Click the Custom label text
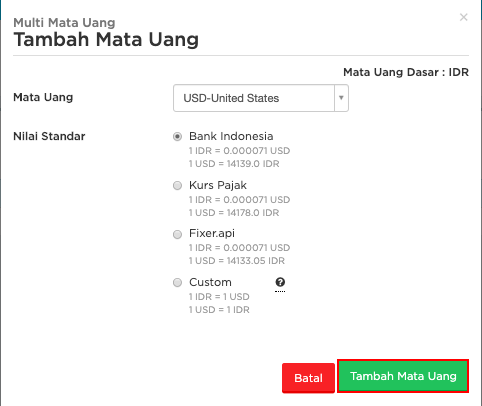 click(210, 282)
